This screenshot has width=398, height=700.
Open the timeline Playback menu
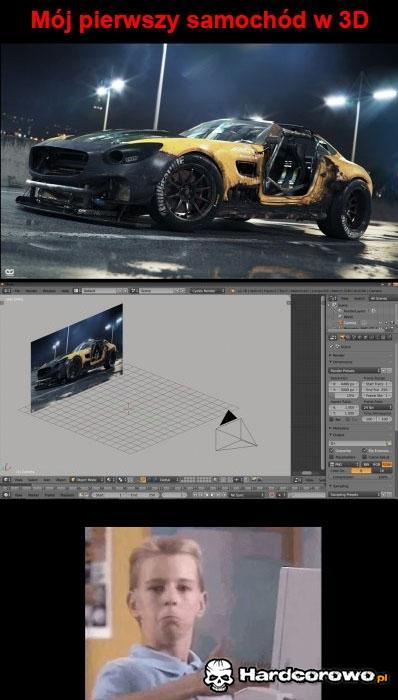point(67,495)
